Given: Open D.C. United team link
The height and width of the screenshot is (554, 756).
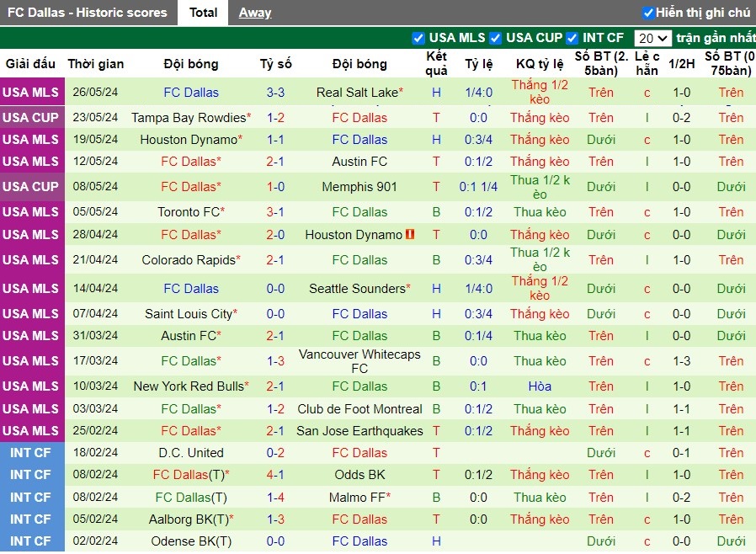Looking at the screenshot, I should [191, 453].
